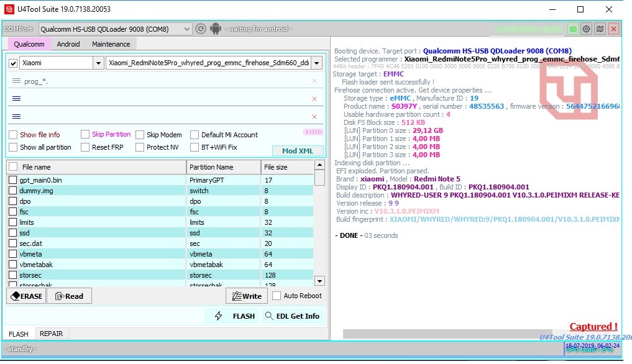Image resolution: width=632 pixels, height=364 pixels.
Task: Click the Write button
Action: tap(247, 296)
